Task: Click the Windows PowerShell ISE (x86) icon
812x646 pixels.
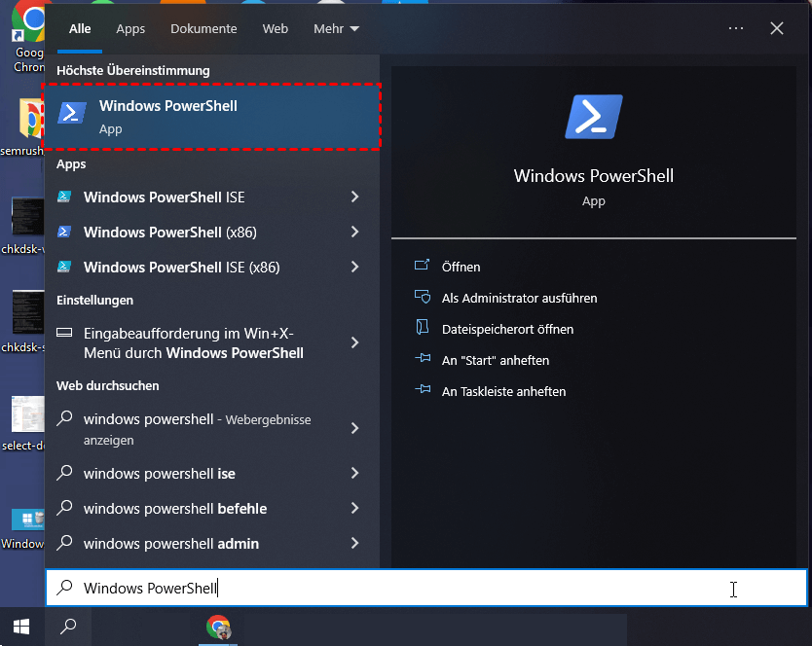Action: (64, 267)
